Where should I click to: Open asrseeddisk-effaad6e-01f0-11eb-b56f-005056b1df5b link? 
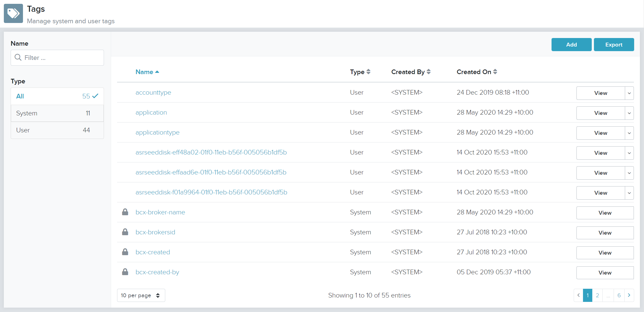click(211, 172)
